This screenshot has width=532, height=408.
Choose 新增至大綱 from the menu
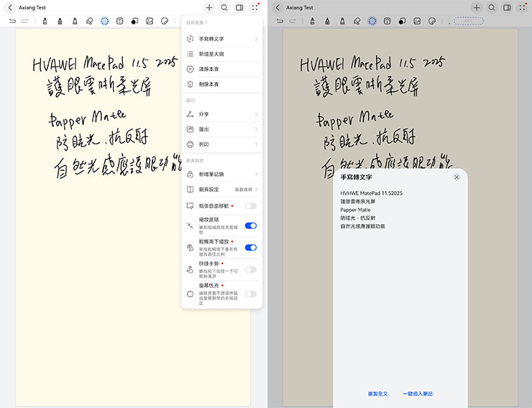click(x=222, y=54)
